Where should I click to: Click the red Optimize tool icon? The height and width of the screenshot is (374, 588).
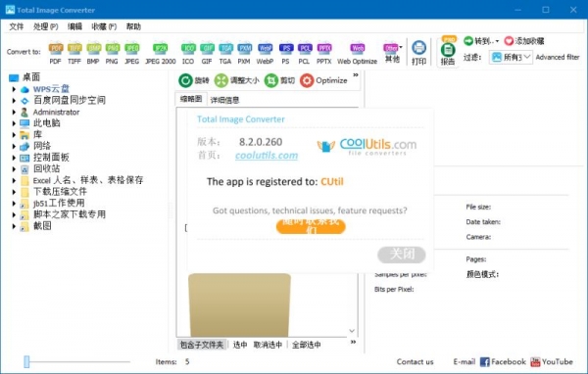click(x=307, y=80)
